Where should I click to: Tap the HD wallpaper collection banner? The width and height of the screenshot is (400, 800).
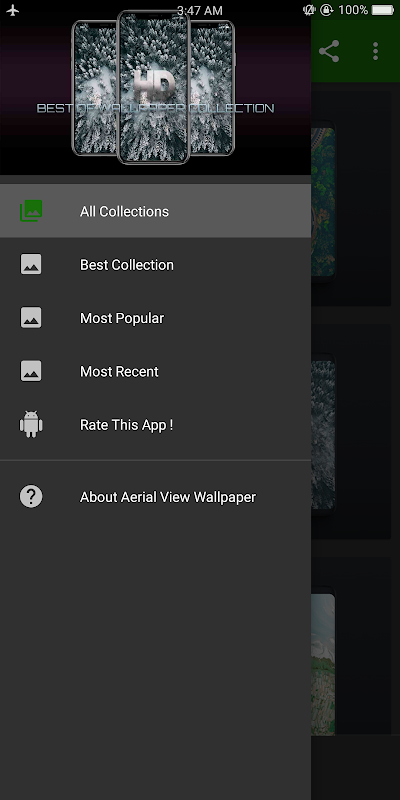click(x=155, y=88)
